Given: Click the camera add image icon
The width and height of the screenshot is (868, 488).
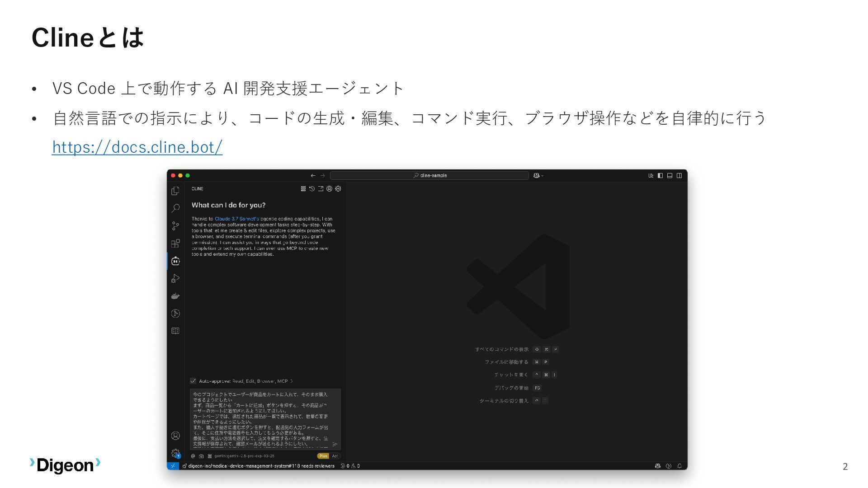Looking at the screenshot, I should tap(201, 456).
